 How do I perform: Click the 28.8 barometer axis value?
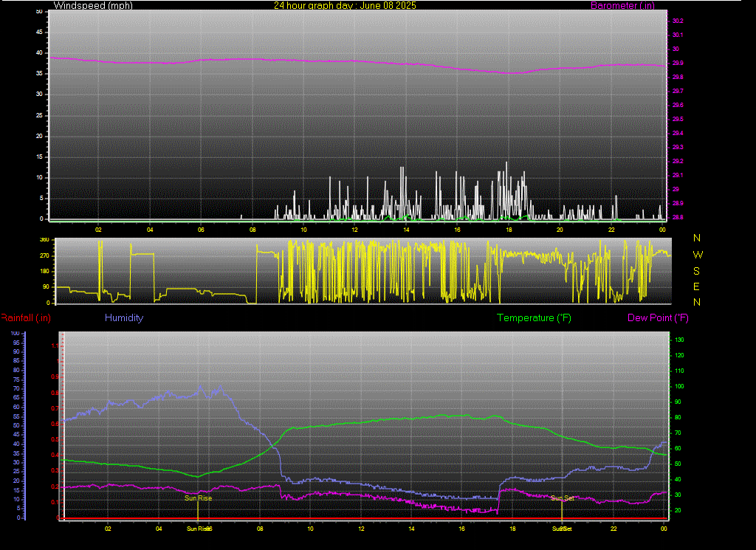point(678,217)
